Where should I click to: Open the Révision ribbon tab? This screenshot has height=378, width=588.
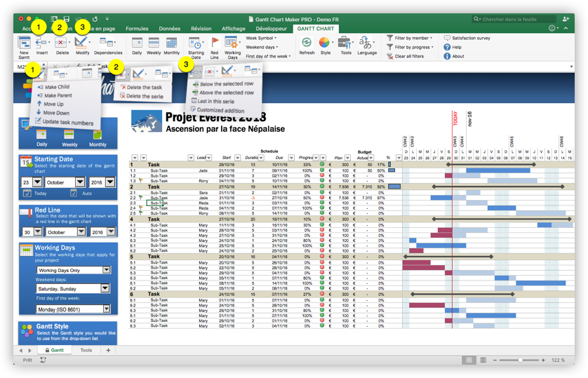pyautogui.click(x=201, y=29)
